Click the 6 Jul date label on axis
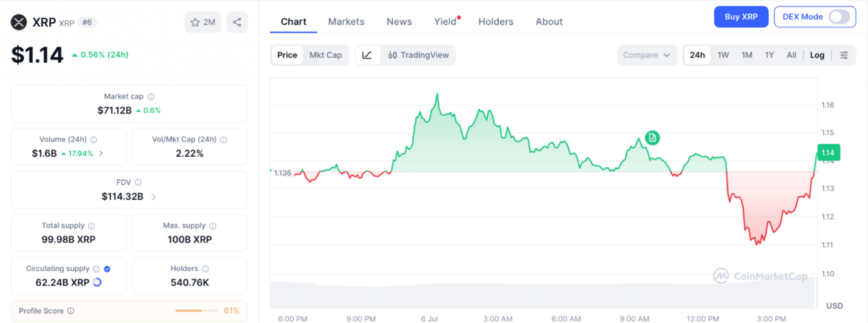 430,318
